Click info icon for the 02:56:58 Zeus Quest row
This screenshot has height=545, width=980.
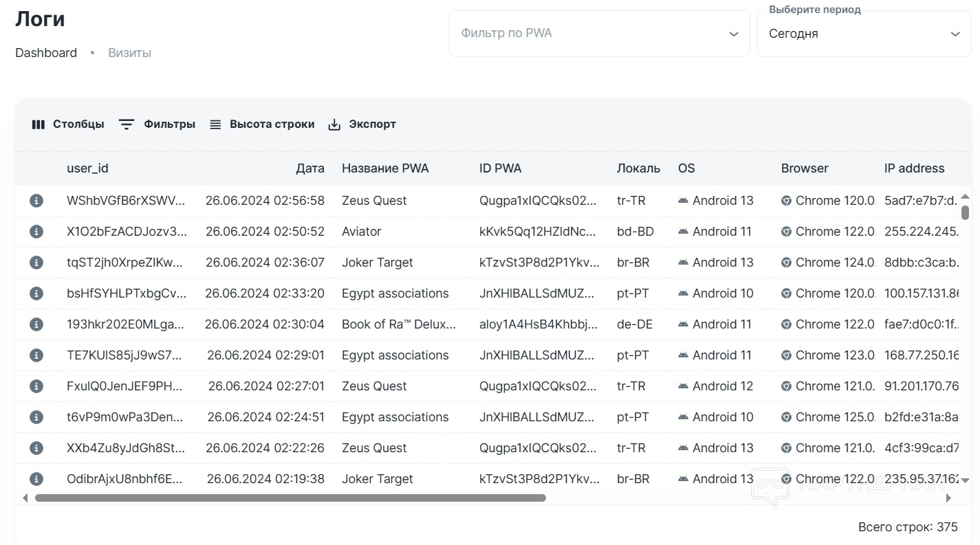click(x=36, y=201)
